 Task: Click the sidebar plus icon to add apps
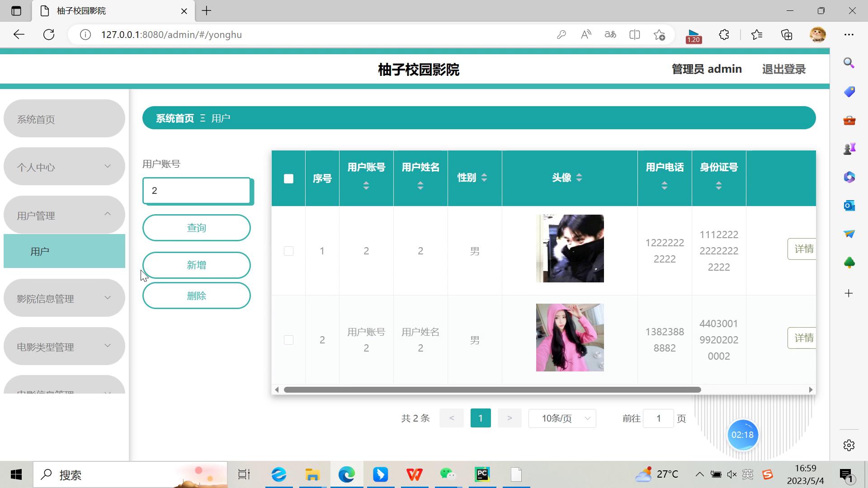pos(849,293)
